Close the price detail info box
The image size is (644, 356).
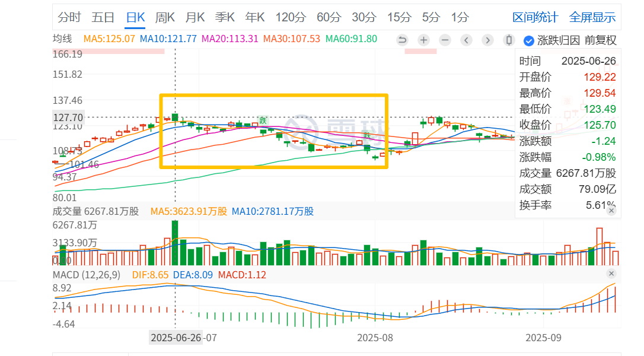[x=611, y=211]
